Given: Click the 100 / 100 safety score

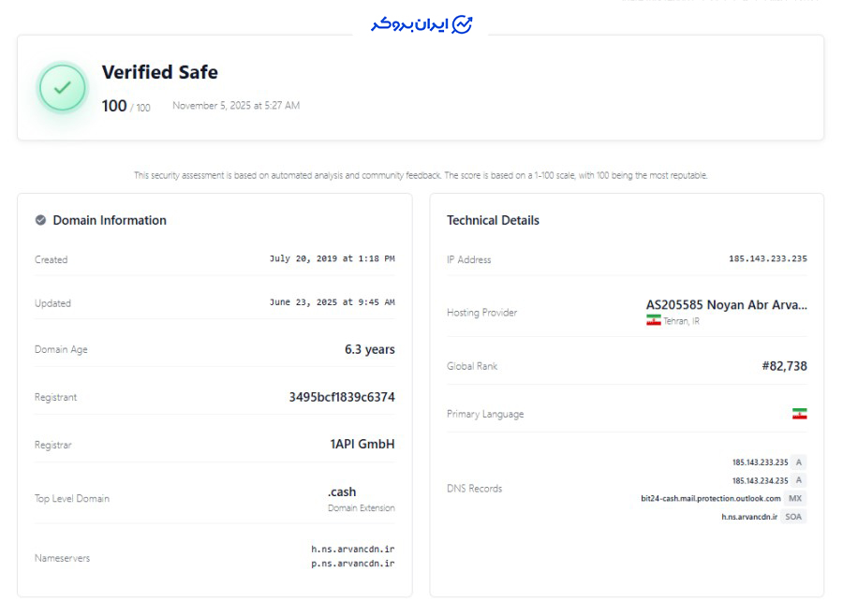Looking at the screenshot, I should pos(126,107).
